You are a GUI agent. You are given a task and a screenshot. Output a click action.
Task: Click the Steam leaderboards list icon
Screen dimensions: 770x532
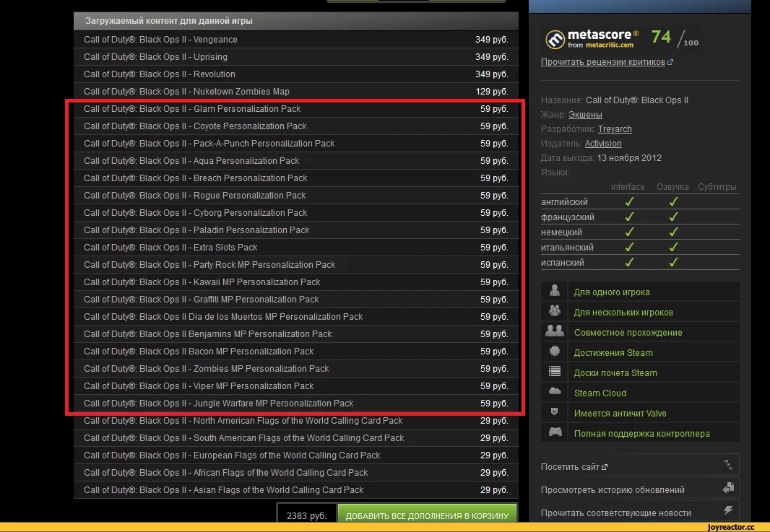point(553,372)
